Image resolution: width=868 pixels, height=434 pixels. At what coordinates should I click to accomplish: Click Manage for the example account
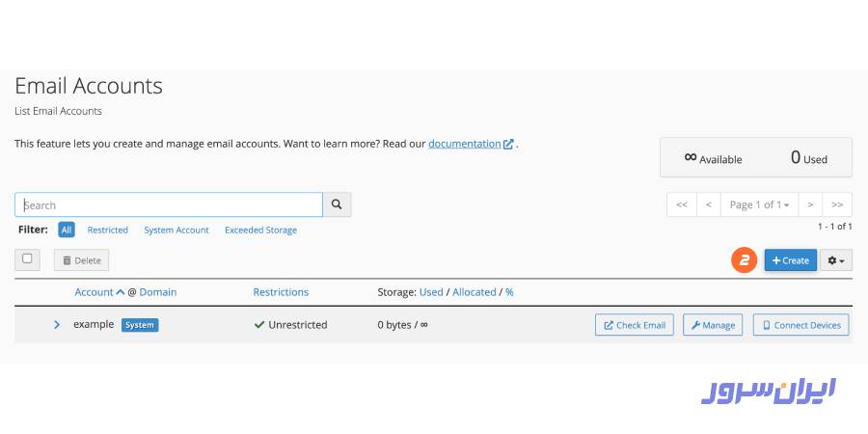712,325
